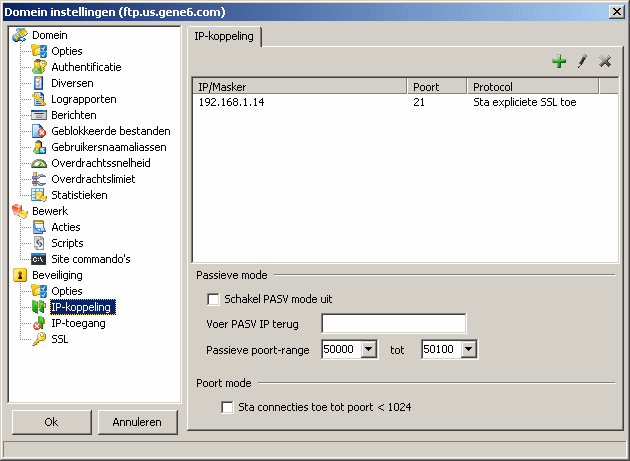Click the IP-koppeling flags icon
The width and height of the screenshot is (630, 461).
pos(39,307)
